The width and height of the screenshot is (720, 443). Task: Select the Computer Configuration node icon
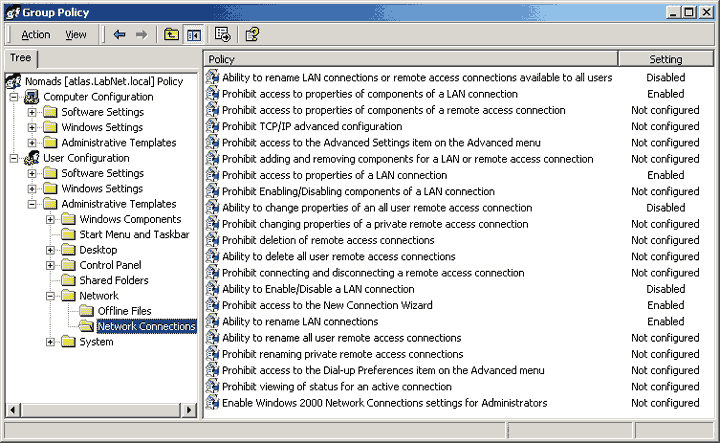[x=31, y=97]
